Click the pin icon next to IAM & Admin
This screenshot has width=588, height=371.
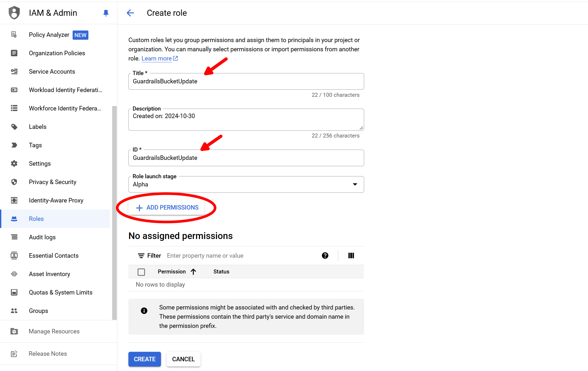[106, 13]
